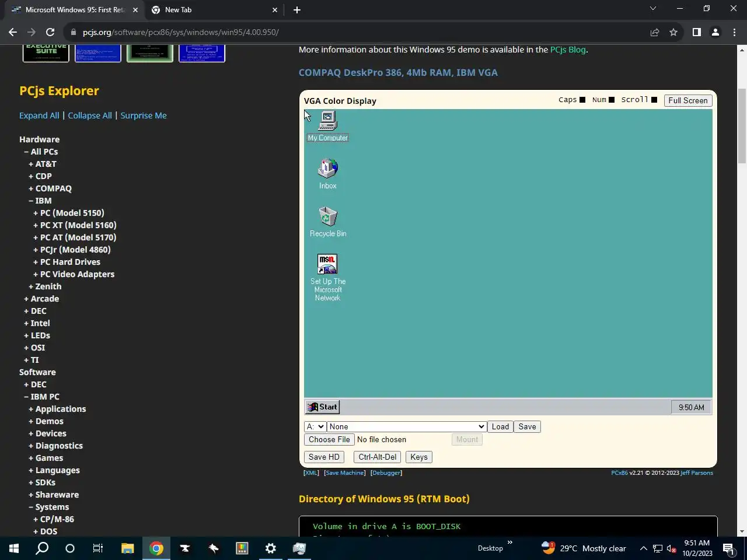The height and width of the screenshot is (560, 747).
Task: Click the Choose File button
Action: pyautogui.click(x=329, y=439)
